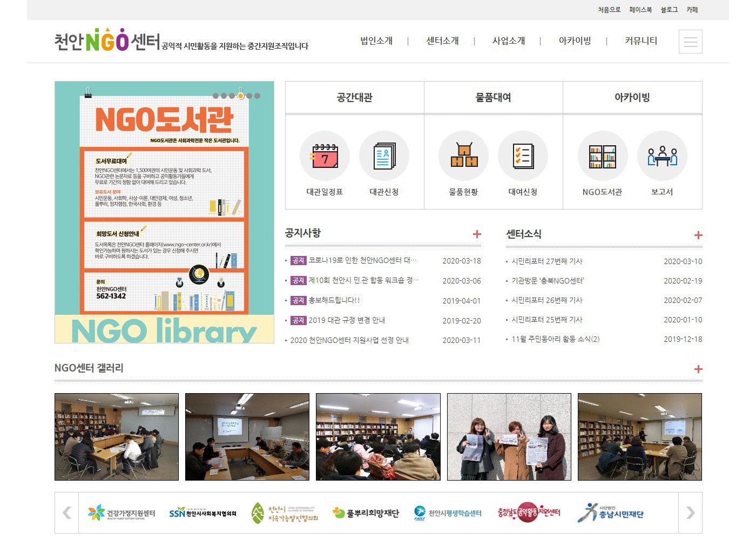This screenshot has width=756, height=540.
Task: Open the 센터소개 menu
Action: coord(442,41)
